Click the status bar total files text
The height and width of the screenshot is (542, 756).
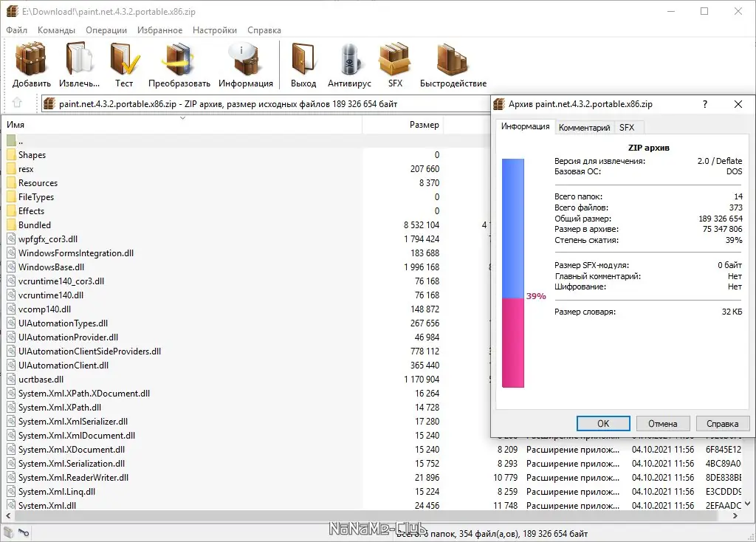pos(492,533)
